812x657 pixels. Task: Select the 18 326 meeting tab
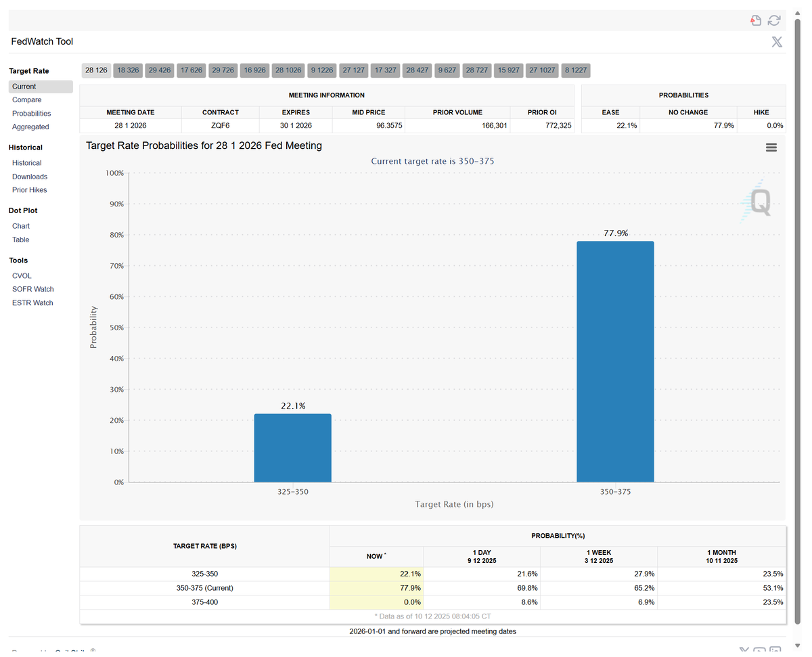[128, 70]
